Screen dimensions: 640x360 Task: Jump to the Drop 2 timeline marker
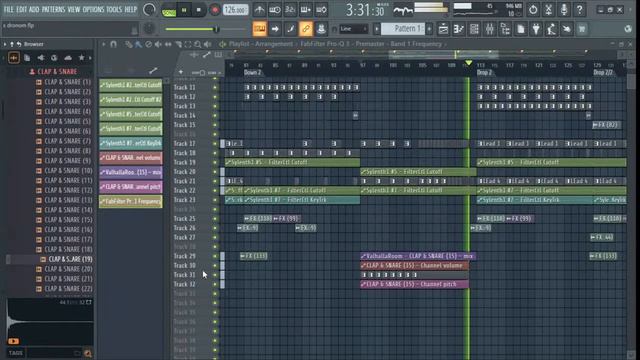click(484, 72)
